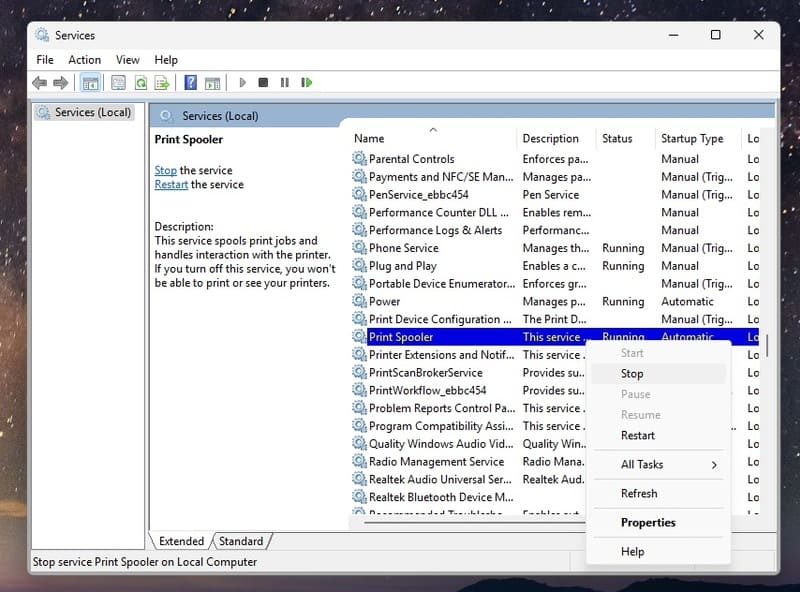Screen dimensions: 800x592
Task: Choose Refresh in the context menu
Action: coord(658,494)
